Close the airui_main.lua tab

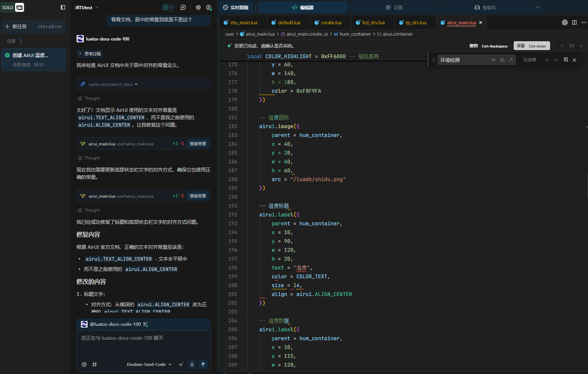481,22
